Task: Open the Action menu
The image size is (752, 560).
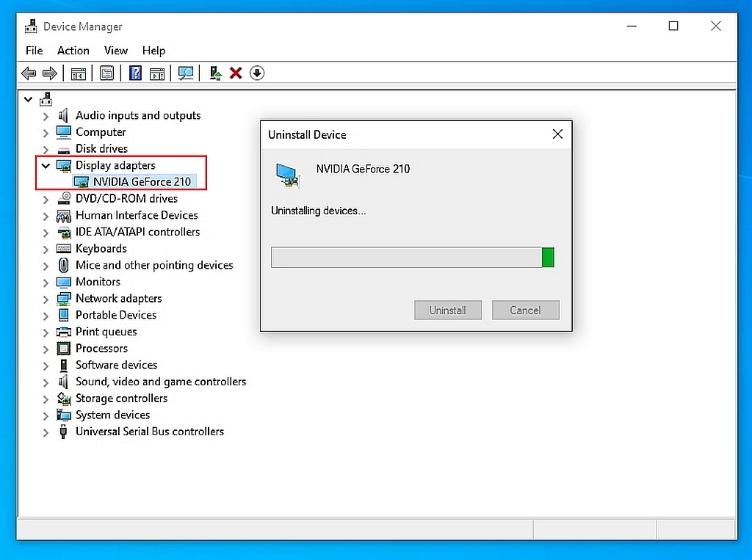Action: tap(73, 51)
